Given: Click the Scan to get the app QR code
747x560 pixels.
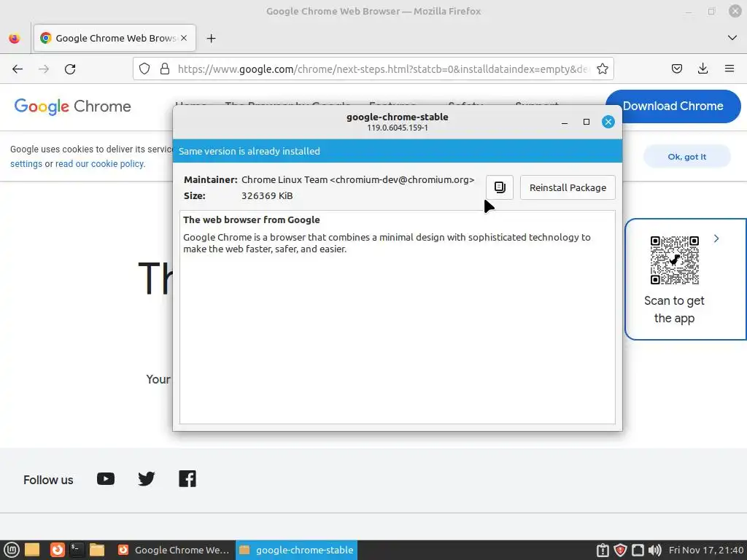Looking at the screenshot, I should click(x=674, y=260).
